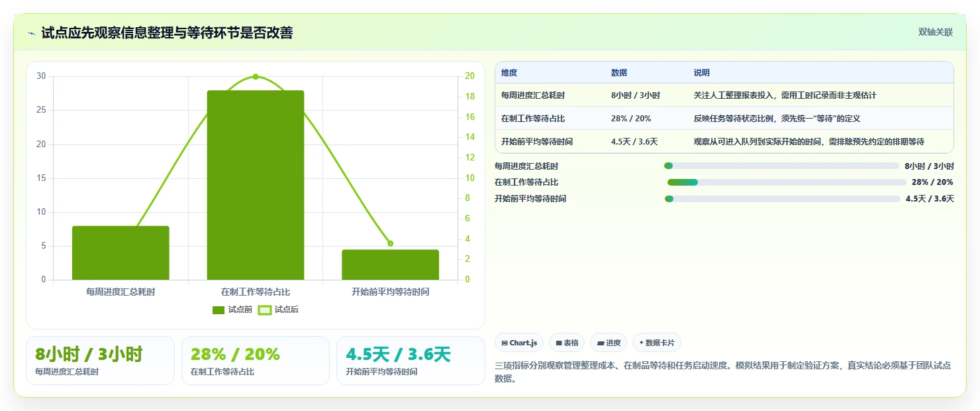This screenshot has width=980, height=411.
Task: Click the description starting 反映任务等待状态比例
Action: 776,119
